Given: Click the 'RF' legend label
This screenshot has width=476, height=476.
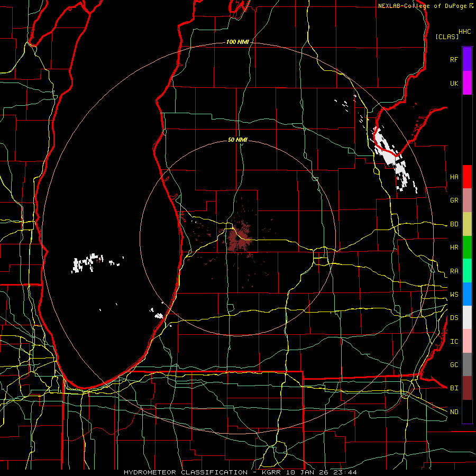Looking at the screenshot, I should [x=454, y=59].
